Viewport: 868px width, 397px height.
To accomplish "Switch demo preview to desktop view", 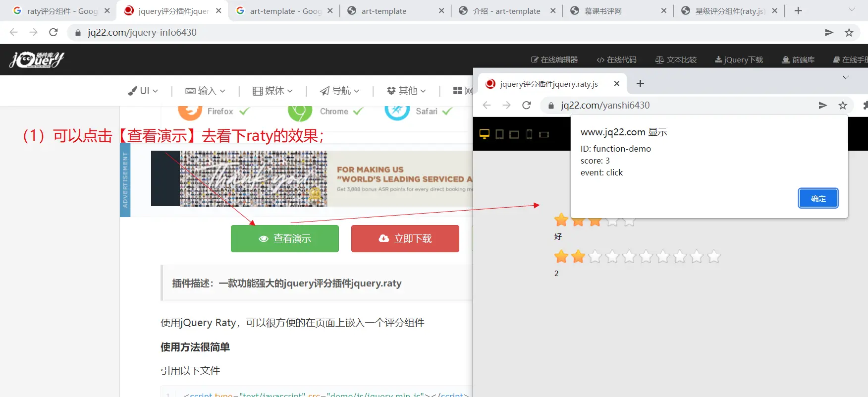I will click(x=485, y=134).
